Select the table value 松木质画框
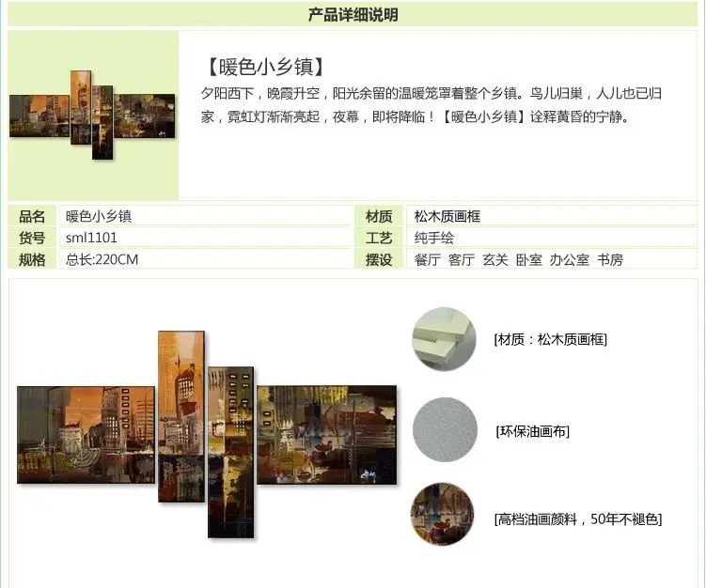Image resolution: width=706 pixels, height=588 pixels. 447,216
